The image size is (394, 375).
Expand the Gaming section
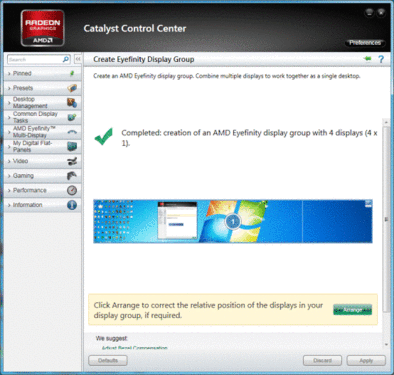(x=42, y=176)
